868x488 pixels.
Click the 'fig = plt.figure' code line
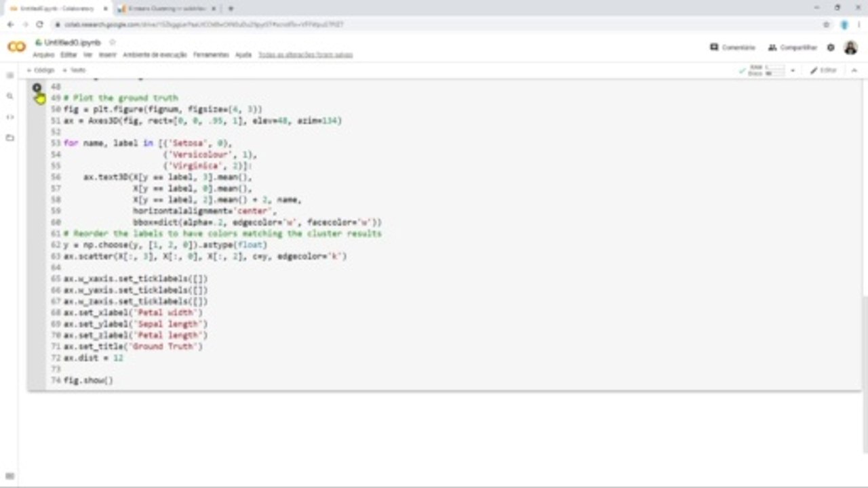click(163, 109)
